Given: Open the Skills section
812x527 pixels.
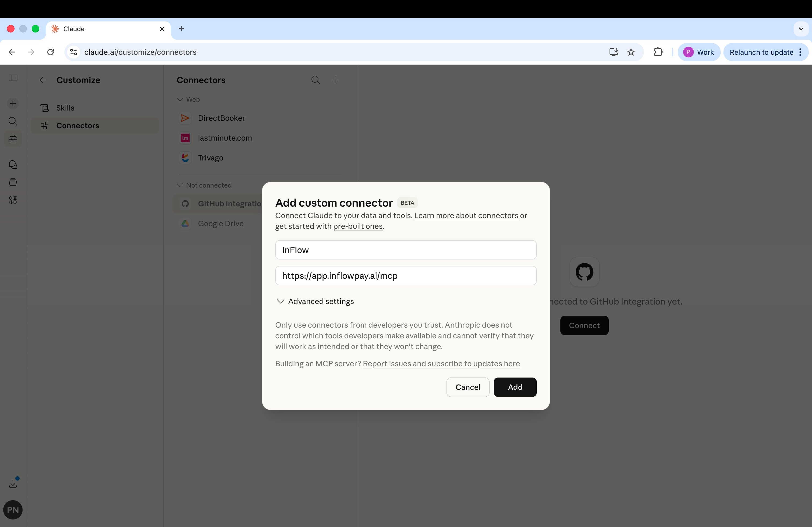Looking at the screenshot, I should (65, 108).
